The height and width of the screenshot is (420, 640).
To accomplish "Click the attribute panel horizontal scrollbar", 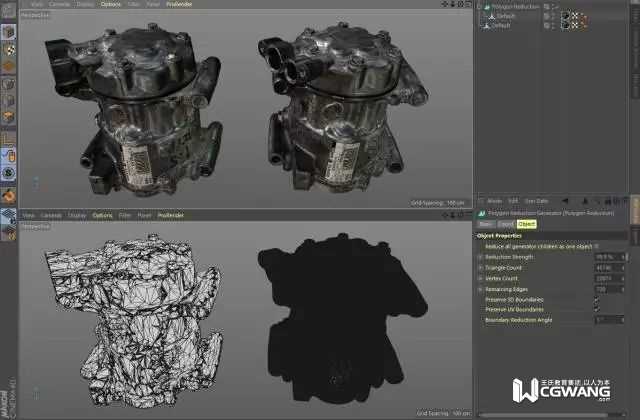I will [x=543, y=416].
